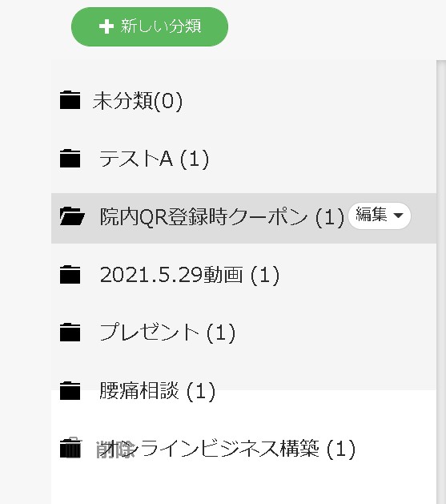Click folder icon beside テストA

(70, 158)
